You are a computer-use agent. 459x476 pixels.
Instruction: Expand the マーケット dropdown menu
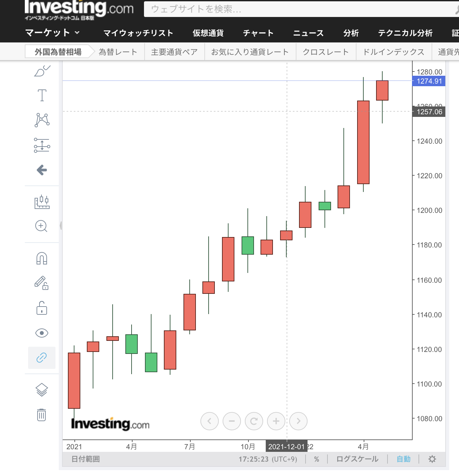(52, 33)
